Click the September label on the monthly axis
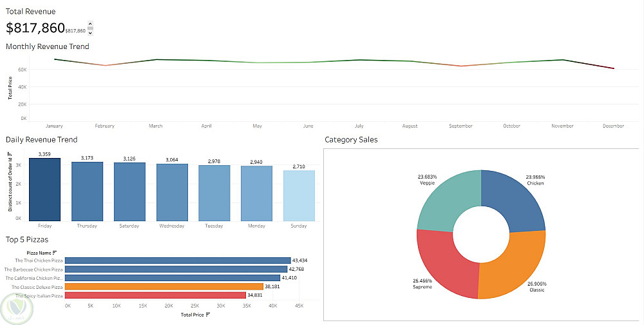This screenshot has height=325, width=644. tap(461, 126)
